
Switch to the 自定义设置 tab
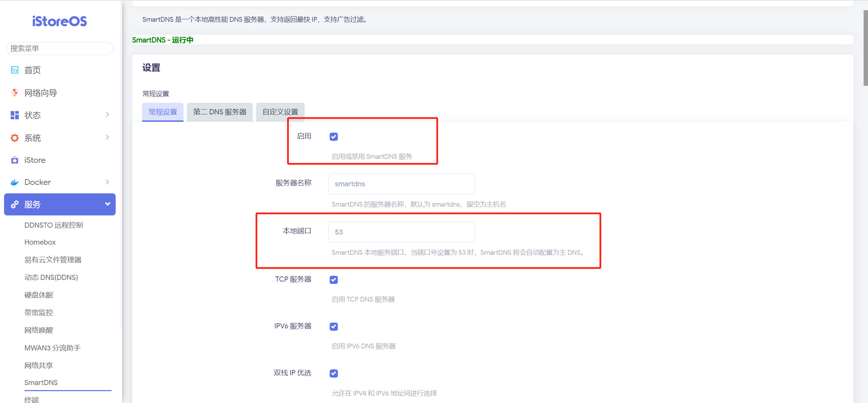[280, 112]
